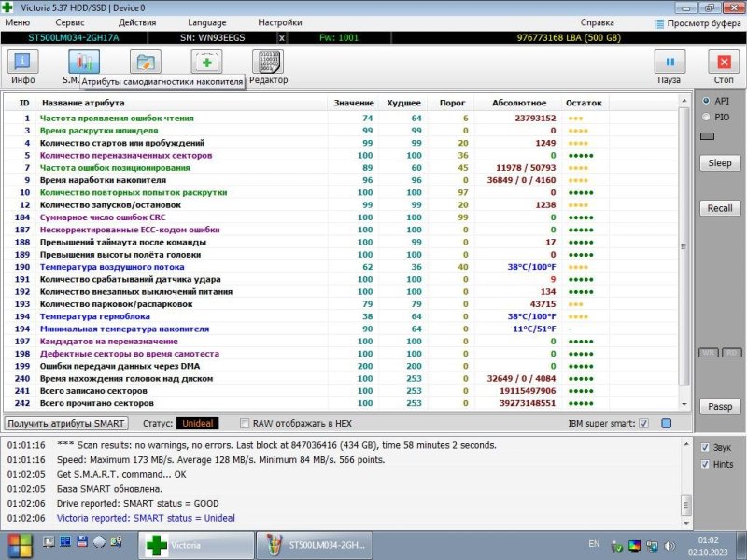Open the Сервис menu

click(x=70, y=21)
